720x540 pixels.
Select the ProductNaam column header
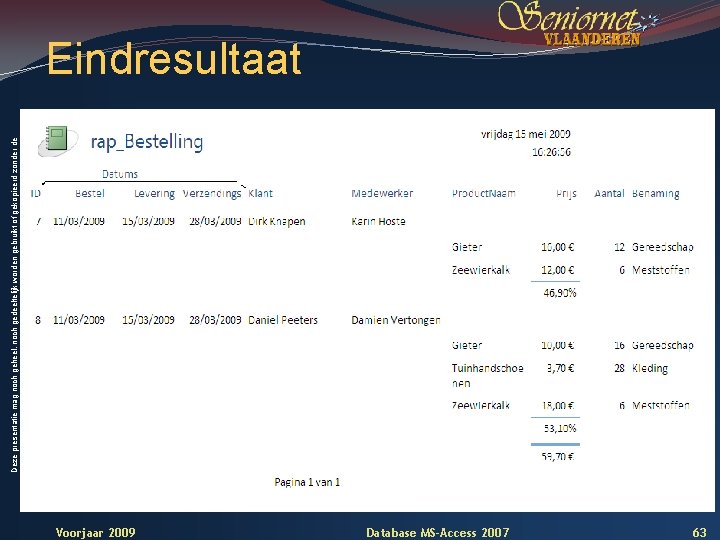[x=484, y=193]
